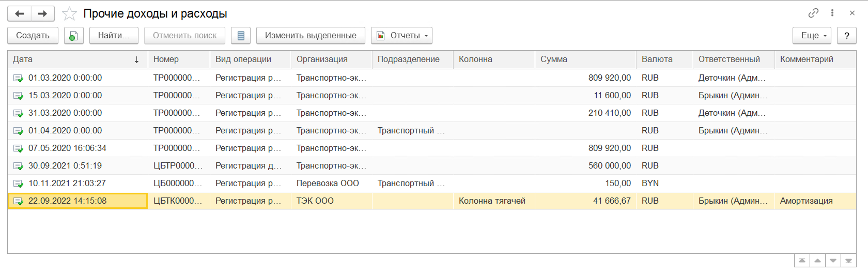Click the ТЭК ООО organization cell

coord(332,201)
